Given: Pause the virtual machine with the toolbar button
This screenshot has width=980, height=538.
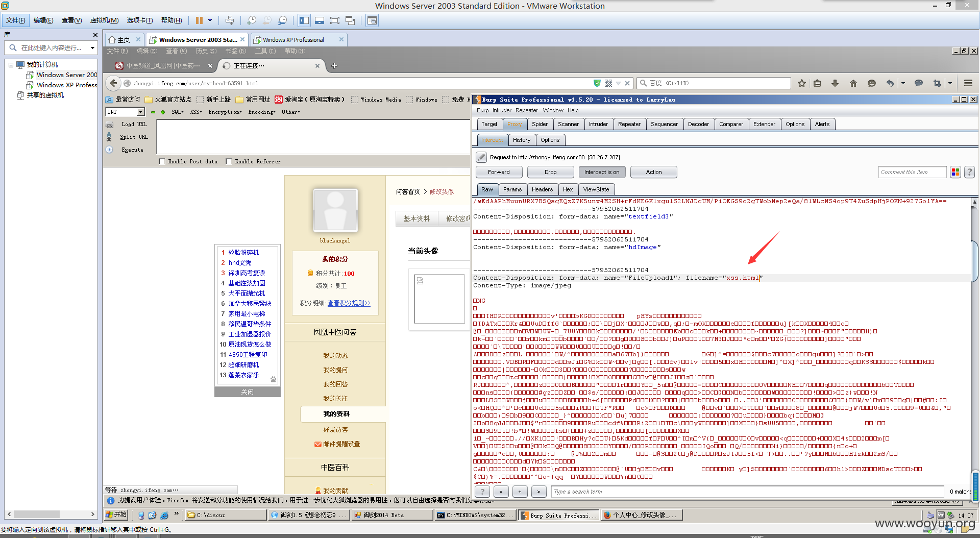Looking at the screenshot, I should (199, 20).
